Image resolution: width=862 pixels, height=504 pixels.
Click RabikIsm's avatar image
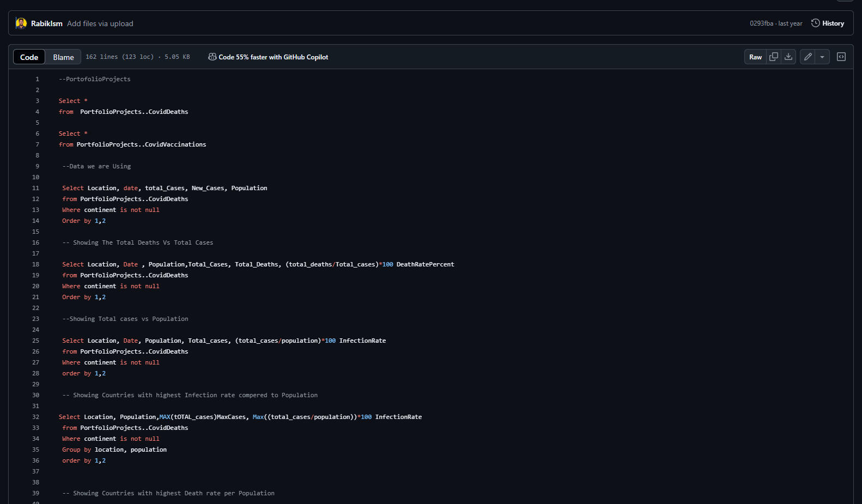[x=21, y=23]
